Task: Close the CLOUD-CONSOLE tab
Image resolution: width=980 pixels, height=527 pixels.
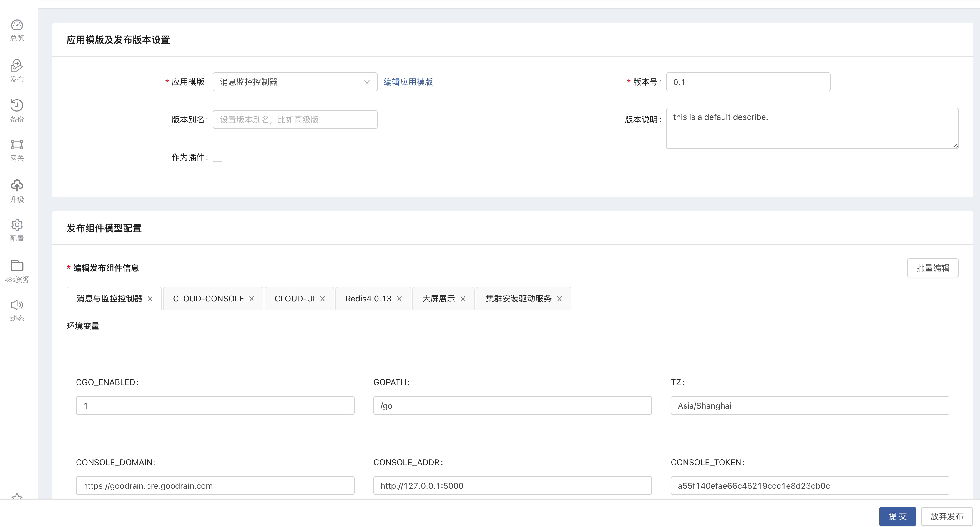Action: point(252,299)
